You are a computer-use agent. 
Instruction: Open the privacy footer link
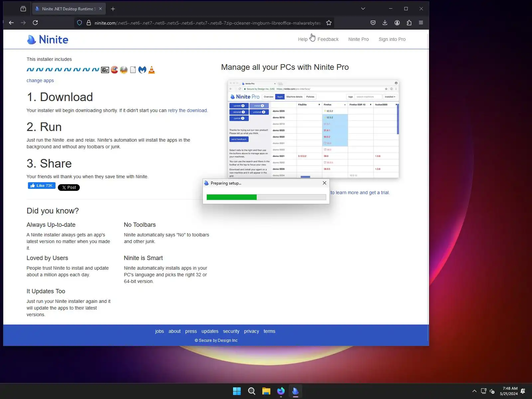point(251,331)
